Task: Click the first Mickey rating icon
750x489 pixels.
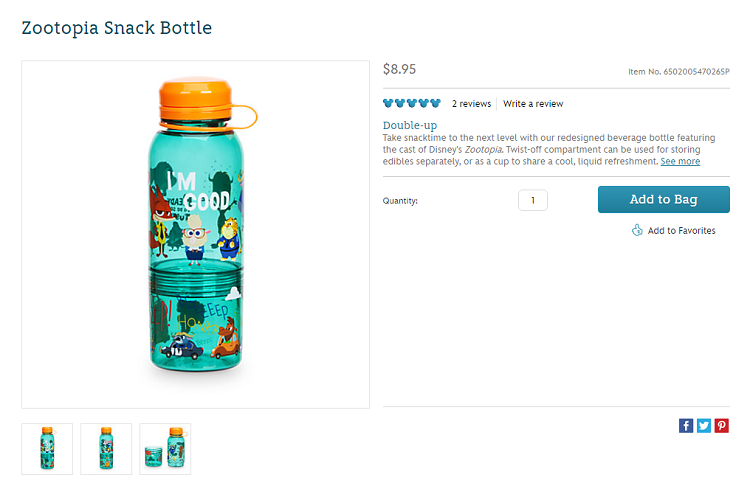Action: tap(388, 103)
